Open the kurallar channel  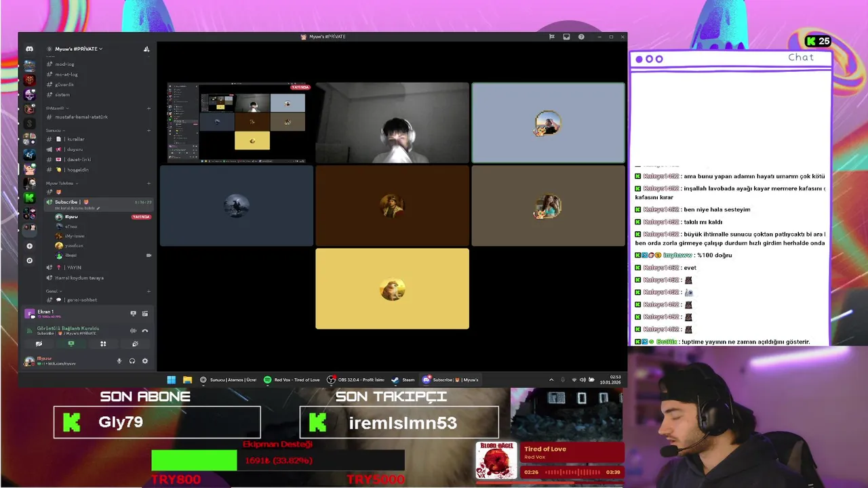pos(98,139)
